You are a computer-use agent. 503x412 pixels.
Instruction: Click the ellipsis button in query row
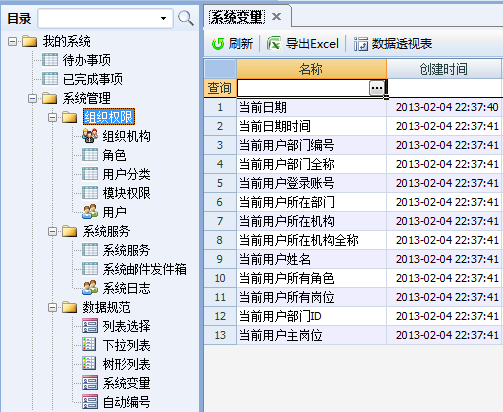[377, 88]
